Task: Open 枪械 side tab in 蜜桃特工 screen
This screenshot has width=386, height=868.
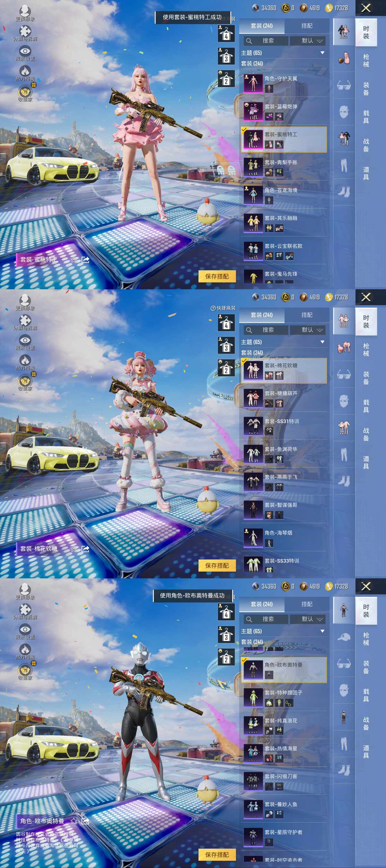Action: point(366,60)
